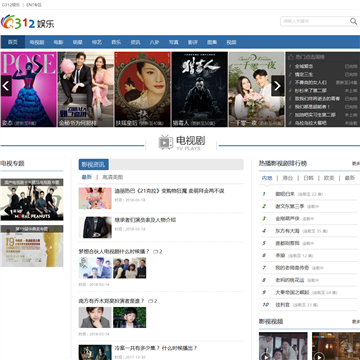Open the 电影 navigation menu item
Screen dimensions: 360x360
pyautogui.click(x=58, y=42)
